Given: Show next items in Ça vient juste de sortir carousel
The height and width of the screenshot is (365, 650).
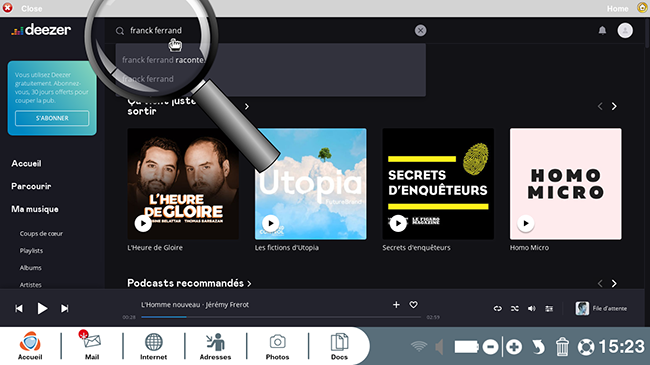Looking at the screenshot, I should point(614,107).
